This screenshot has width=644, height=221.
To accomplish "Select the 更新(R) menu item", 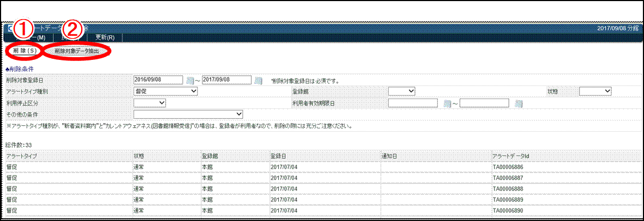I will (x=105, y=38).
